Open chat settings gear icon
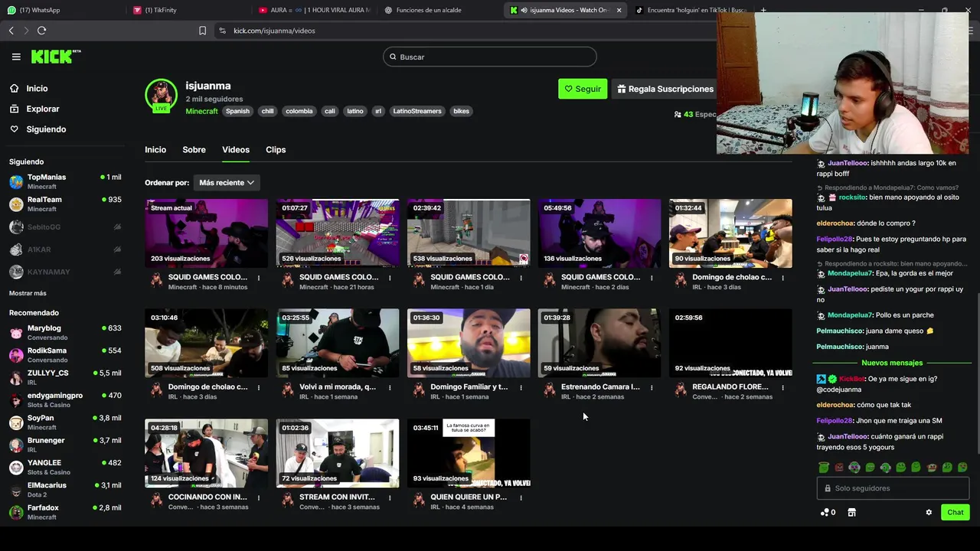The width and height of the screenshot is (980, 551). coord(929,513)
